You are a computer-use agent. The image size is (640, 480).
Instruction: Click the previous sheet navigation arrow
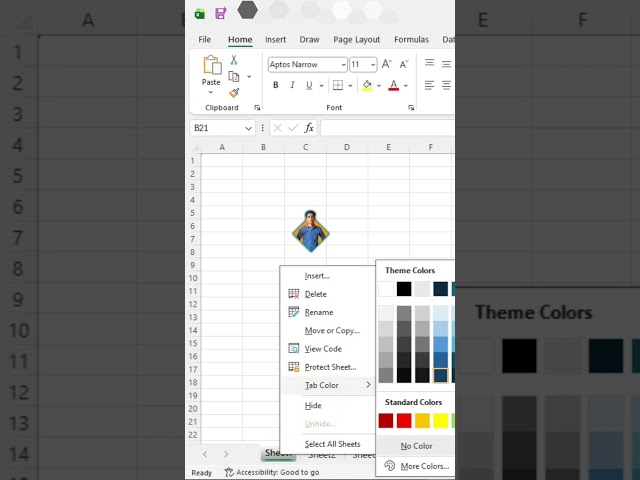(205, 454)
